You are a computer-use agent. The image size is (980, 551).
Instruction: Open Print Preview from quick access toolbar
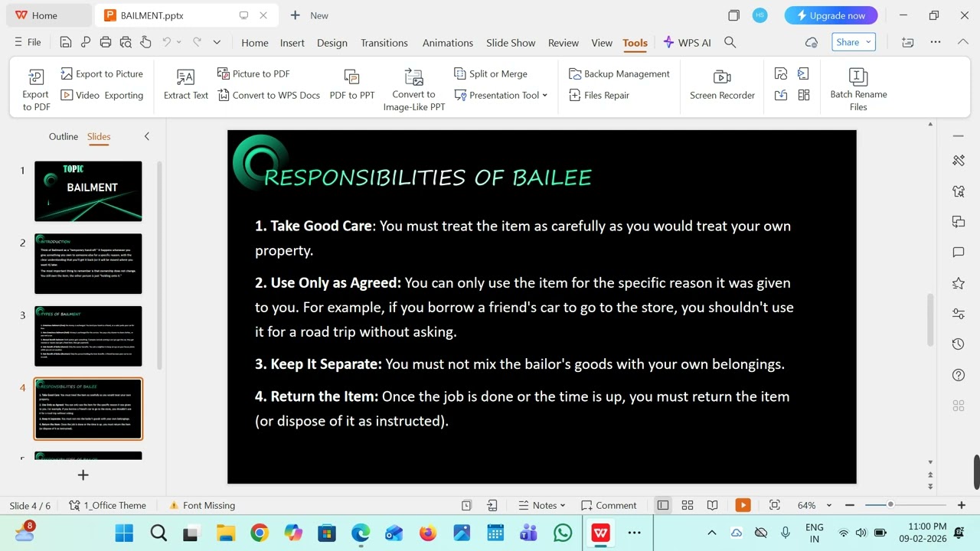(126, 43)
